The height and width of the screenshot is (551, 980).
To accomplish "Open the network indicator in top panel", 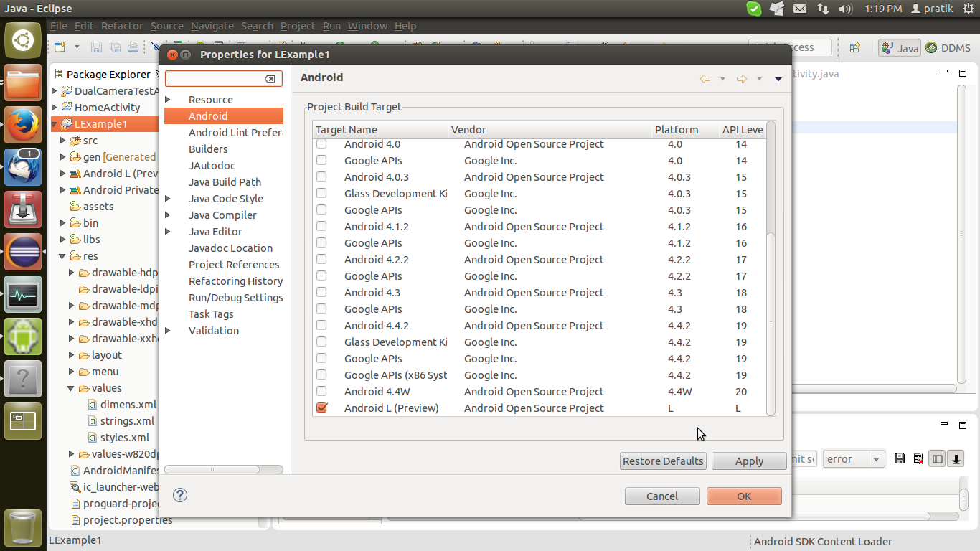I will pyautogui.click(x=822, y=9).
